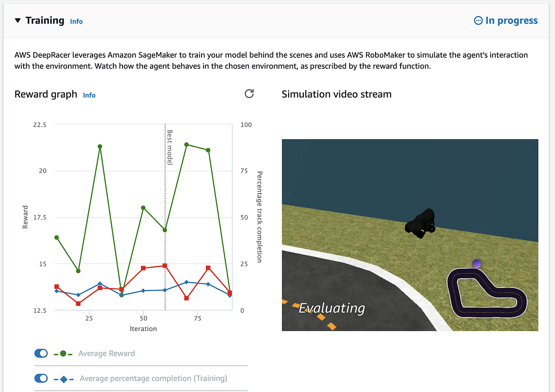Viewport: 555px width, 392px height.
Task: Click the blue diamond legend marker
Action: [65, 378]
